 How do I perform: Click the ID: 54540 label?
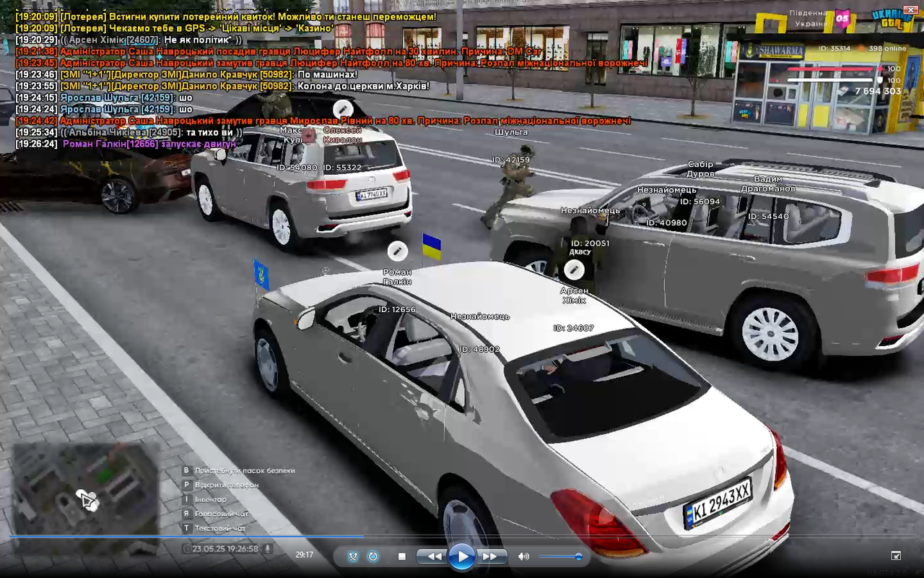[x=768, y=216]
